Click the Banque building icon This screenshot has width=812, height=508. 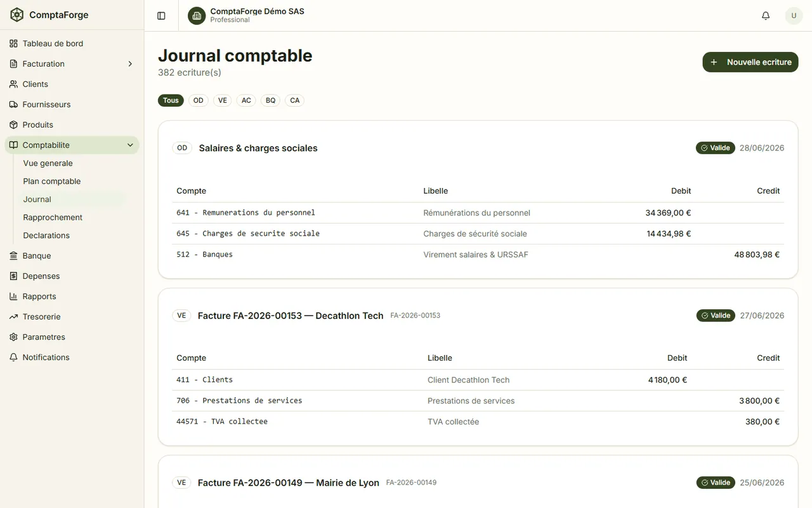[14, 256]
